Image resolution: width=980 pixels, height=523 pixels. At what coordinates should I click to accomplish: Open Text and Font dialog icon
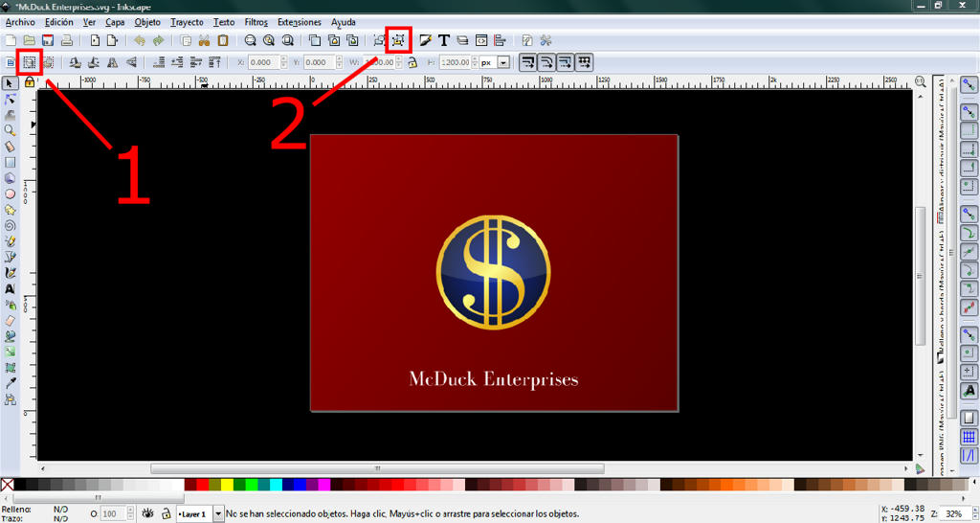[444, 40]
